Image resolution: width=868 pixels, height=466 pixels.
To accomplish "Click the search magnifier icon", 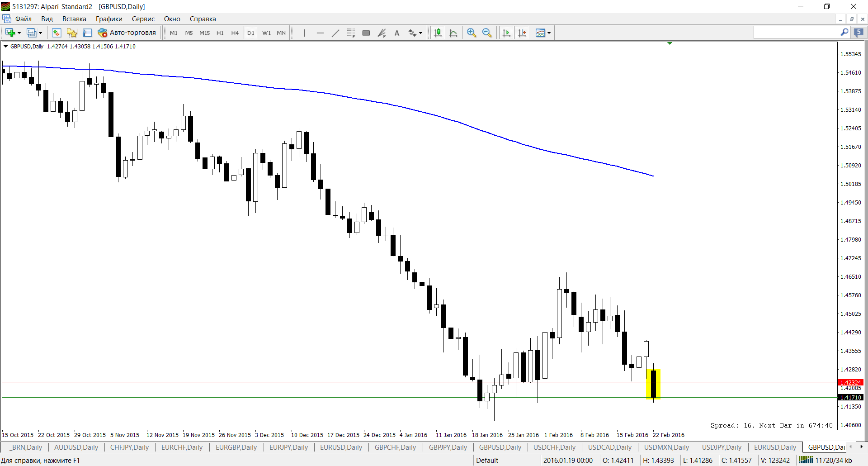I will [844, 33].
